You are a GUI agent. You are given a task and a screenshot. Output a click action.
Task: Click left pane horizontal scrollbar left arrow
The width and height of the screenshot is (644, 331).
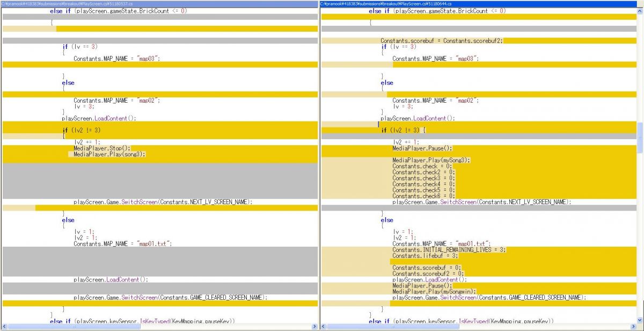(5, 327)
